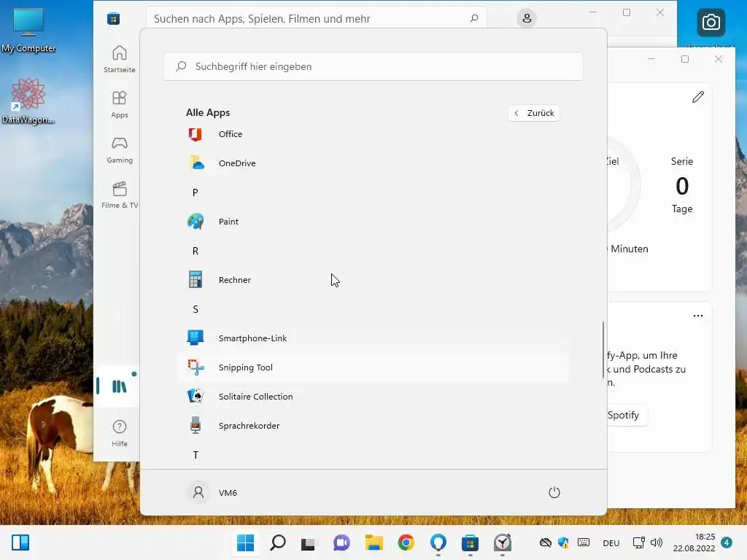This screenshot has height=560, width=747.
Task: Click OneDrive cloud tray icon
Action: tap(546, 542)
